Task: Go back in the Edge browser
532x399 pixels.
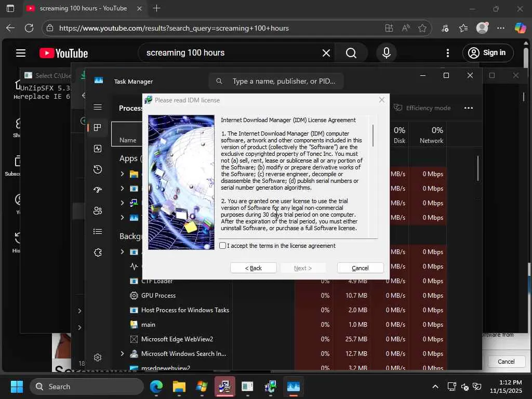Action: [10, 28]
